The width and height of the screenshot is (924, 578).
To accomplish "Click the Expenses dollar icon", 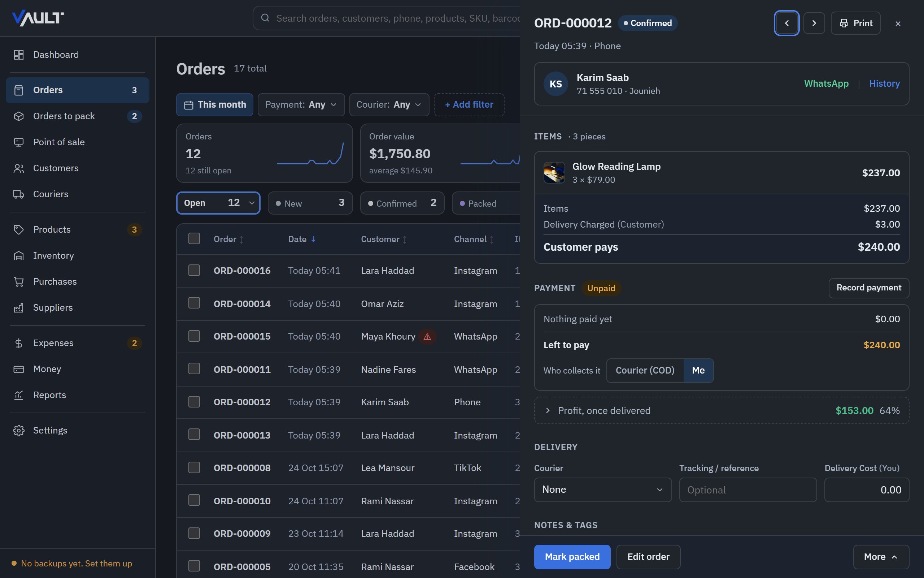I will [x=19, y=343].
